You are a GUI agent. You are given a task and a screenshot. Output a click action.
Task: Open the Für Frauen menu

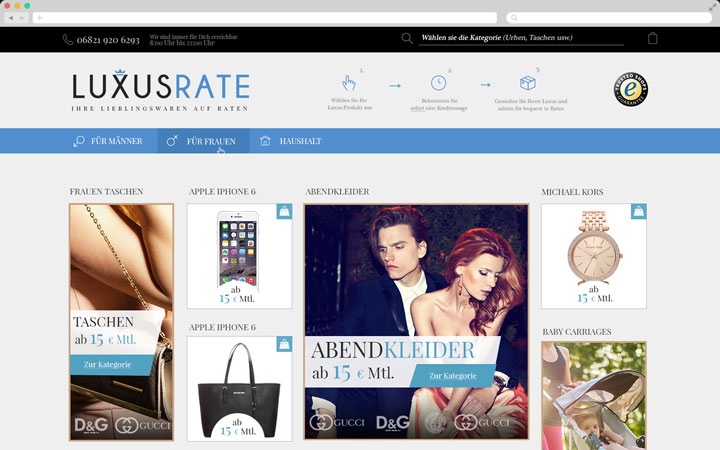pyautogui.click(x=203, y=141)
